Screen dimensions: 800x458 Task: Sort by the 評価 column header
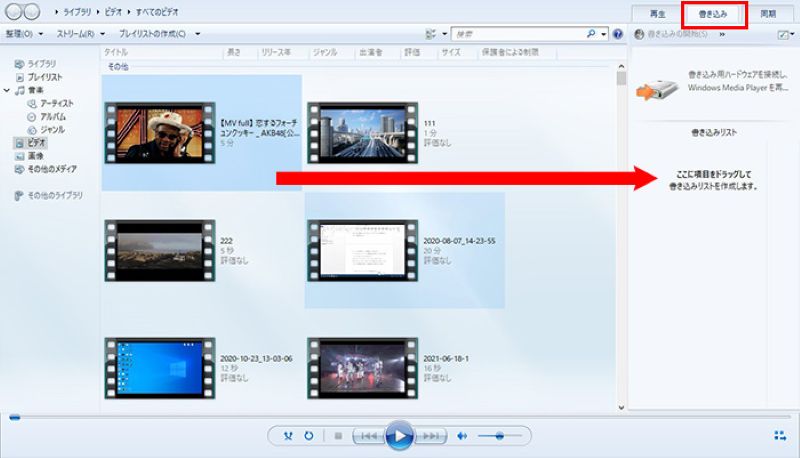click(412, 52)
